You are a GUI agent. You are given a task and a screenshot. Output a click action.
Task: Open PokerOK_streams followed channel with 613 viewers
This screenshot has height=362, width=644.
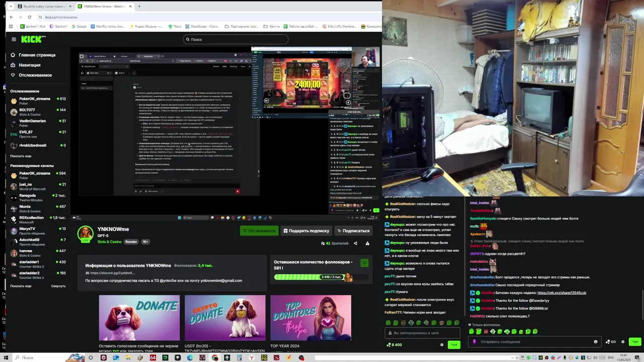tap(38, 101)
